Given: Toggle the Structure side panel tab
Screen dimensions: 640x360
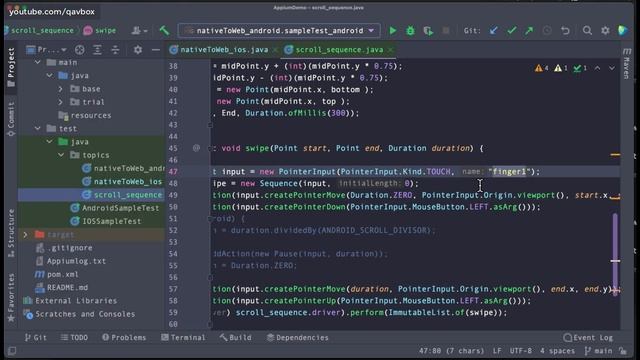Looking at the screenshot, I should coord(11,233).
